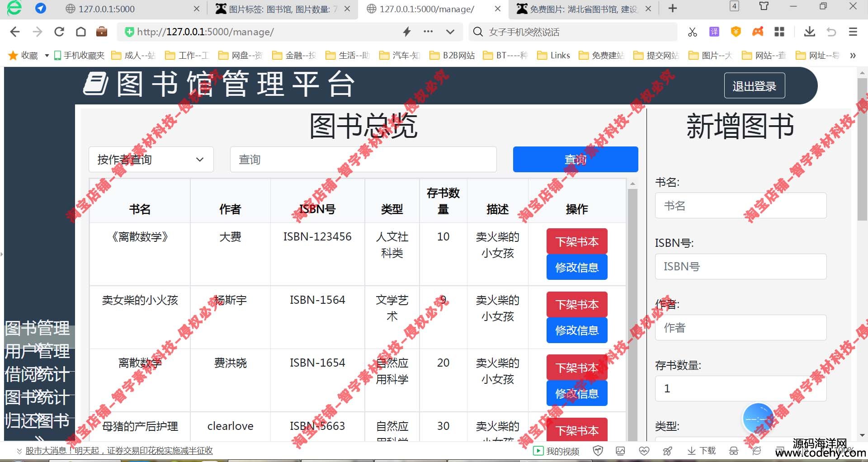Open 我的视频 in the status bar
This screenshot has height=462, width=868.
pyautogui.click(x=557, y=451)
